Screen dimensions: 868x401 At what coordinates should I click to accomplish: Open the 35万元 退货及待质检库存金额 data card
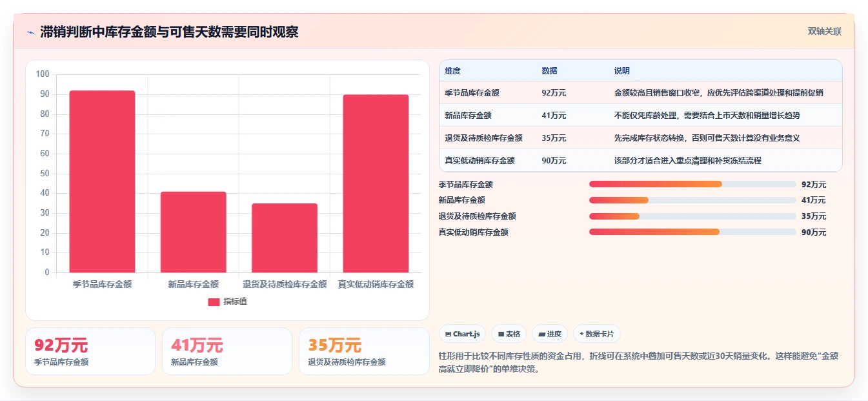click(364, 351)
